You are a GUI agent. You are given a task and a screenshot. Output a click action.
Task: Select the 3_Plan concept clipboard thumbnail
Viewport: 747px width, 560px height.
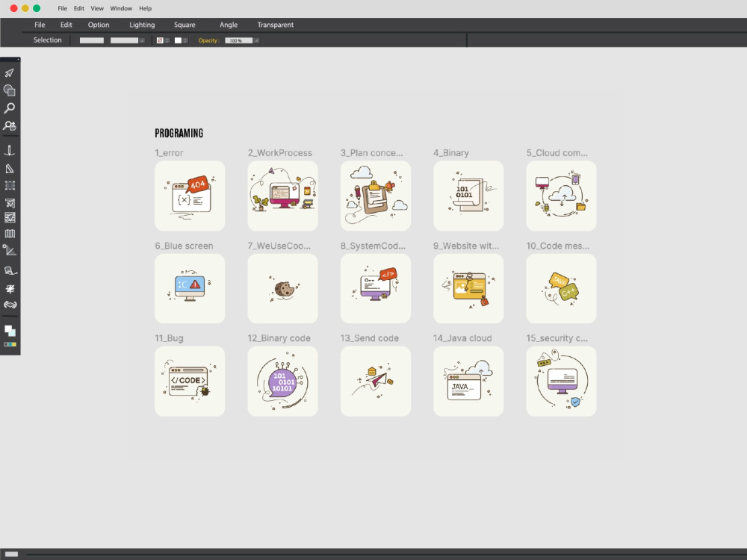point(376,196)
